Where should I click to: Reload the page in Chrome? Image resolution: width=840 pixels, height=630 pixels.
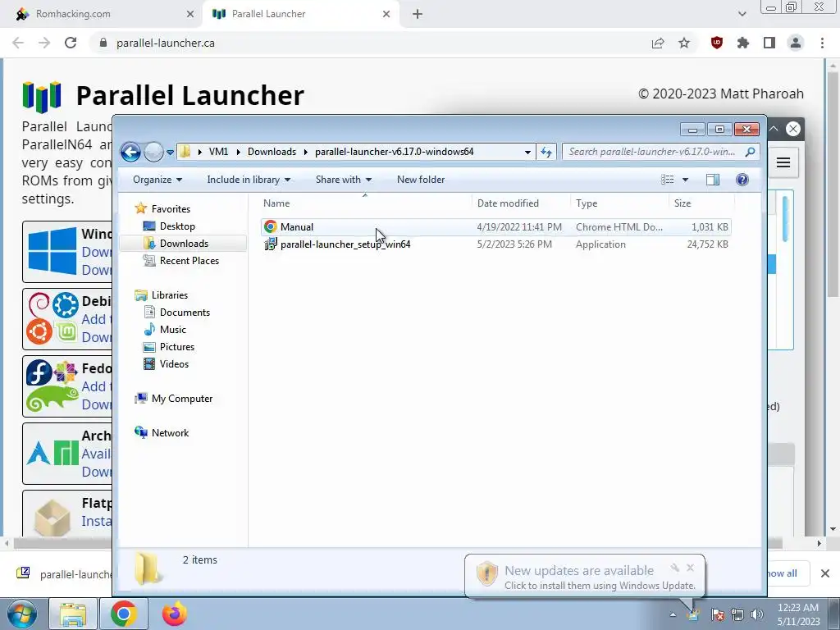point(71,43)
